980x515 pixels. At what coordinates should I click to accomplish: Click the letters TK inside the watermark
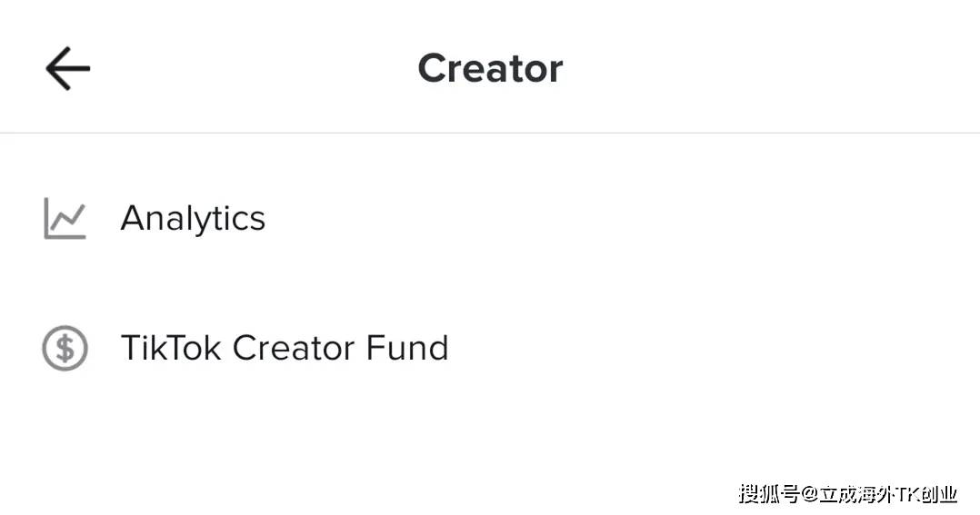(x=905, y=494)
